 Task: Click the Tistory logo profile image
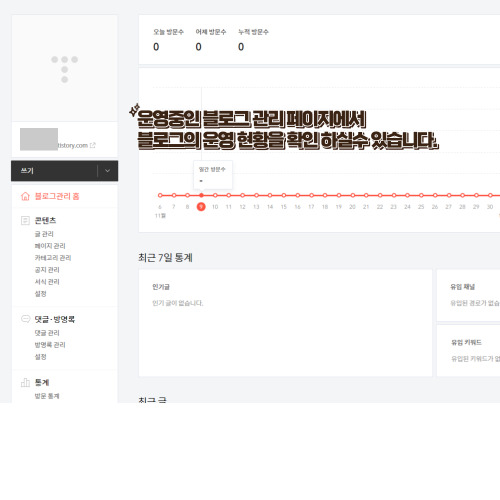[65, 69]
